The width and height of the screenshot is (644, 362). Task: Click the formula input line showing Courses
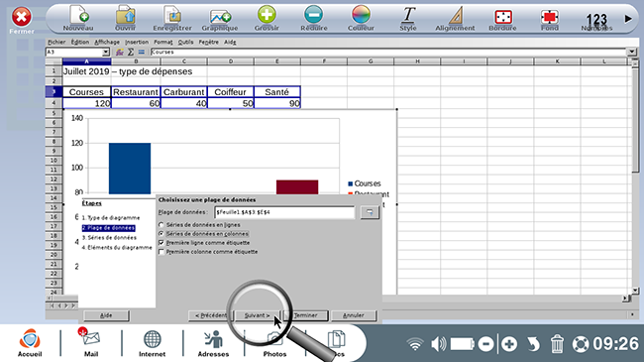coord(388,53)
